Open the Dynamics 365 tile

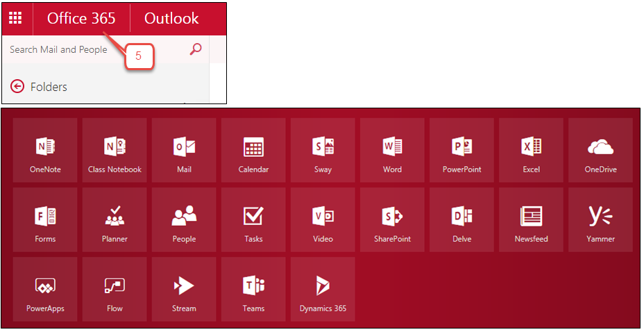323,289
